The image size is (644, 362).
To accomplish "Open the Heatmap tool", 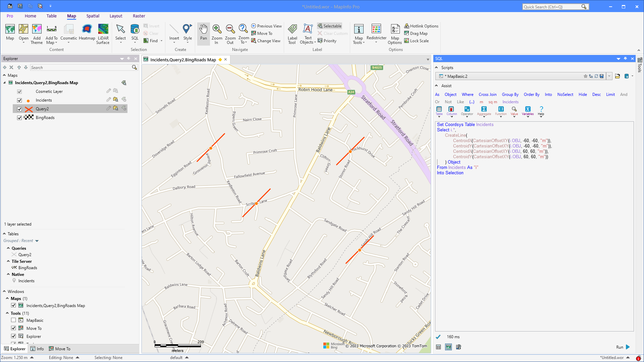I will pyautogui.click(x=87, y=33).
